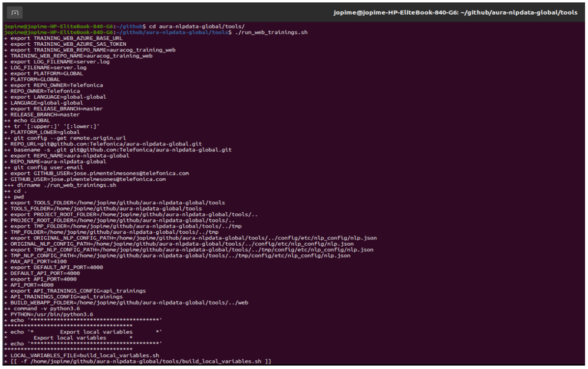This screenshot has height=369, width=588.
Task: Click the 'export TOOLS_FOLDER=' line
Action: [x=115, y=202]
